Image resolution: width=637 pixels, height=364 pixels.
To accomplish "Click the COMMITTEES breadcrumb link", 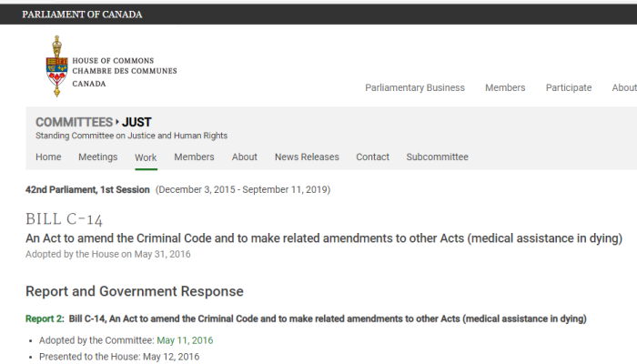I will [74, 122].
